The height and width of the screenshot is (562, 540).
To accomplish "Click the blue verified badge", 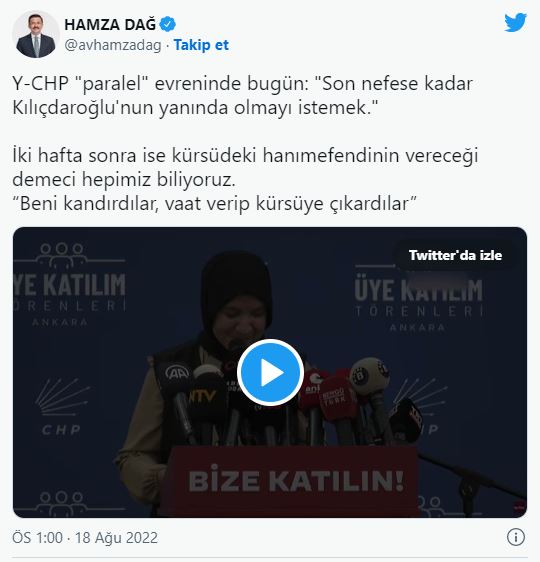I will point(167,24).
